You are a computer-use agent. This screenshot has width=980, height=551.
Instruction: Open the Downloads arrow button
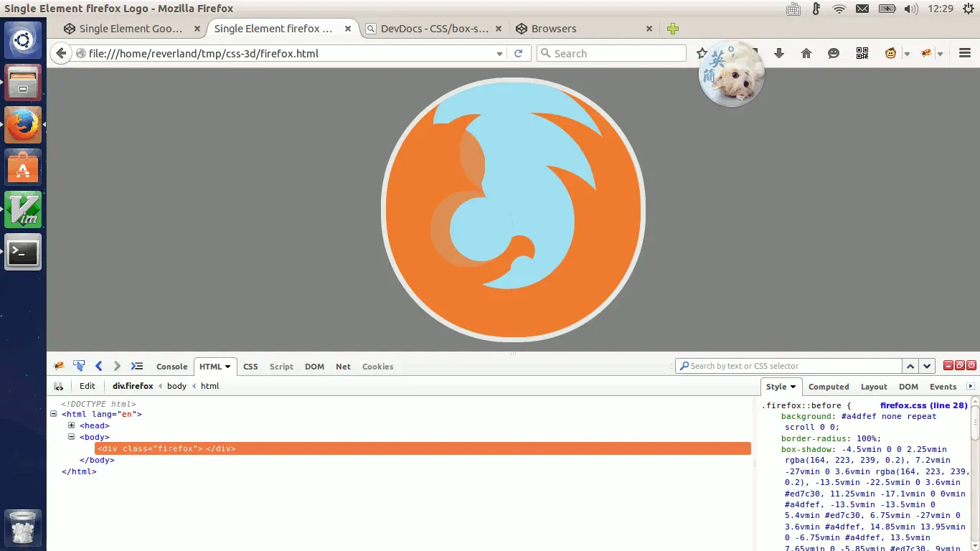point(779,54)
